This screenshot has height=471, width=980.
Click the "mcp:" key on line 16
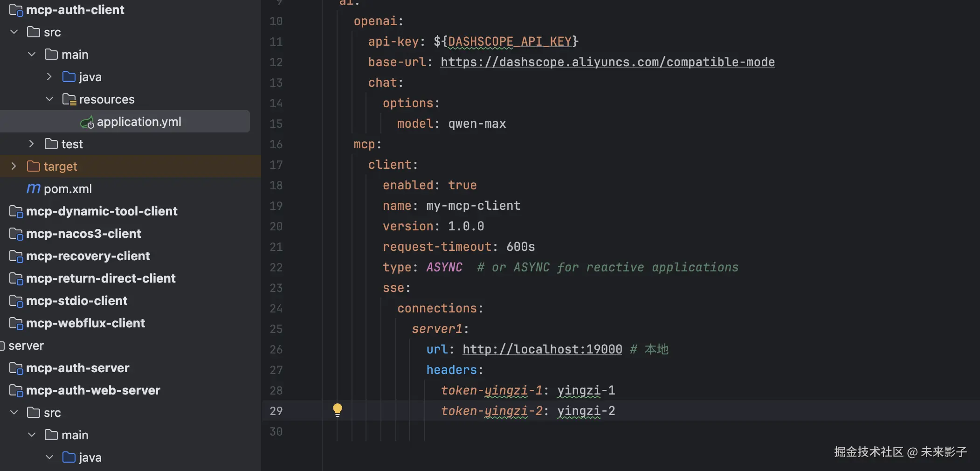click(367, 144)
